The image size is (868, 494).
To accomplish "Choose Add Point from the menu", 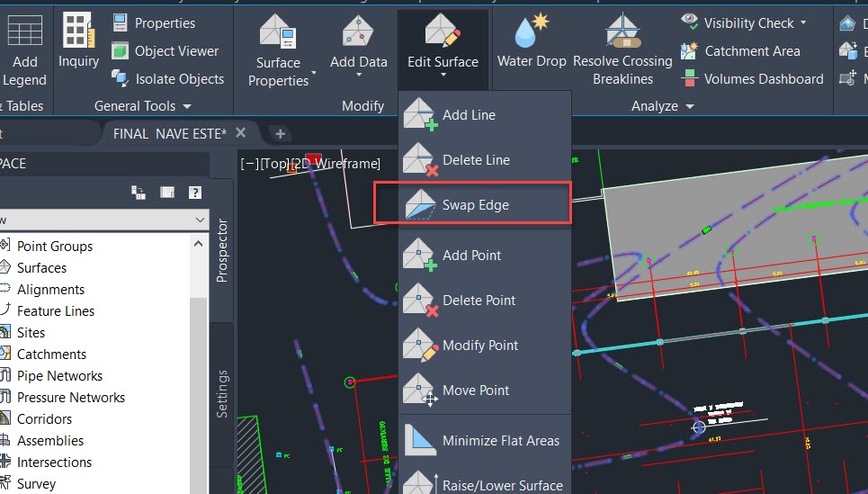I will click(x=485, y=256).
